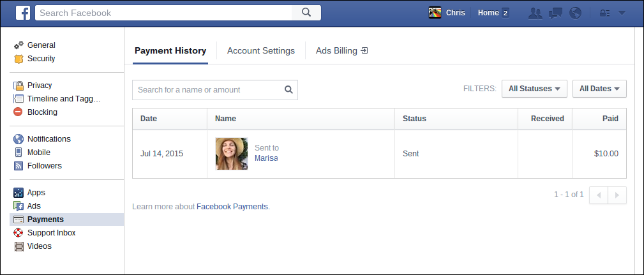Click the red Blocking icon

pyautogui.click(x=18, y=112)
